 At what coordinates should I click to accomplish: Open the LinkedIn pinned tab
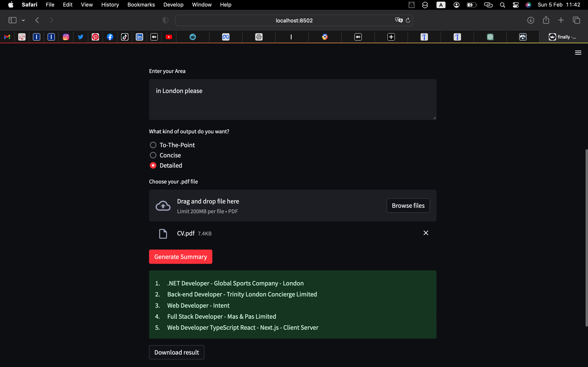(x=139, y=37)
